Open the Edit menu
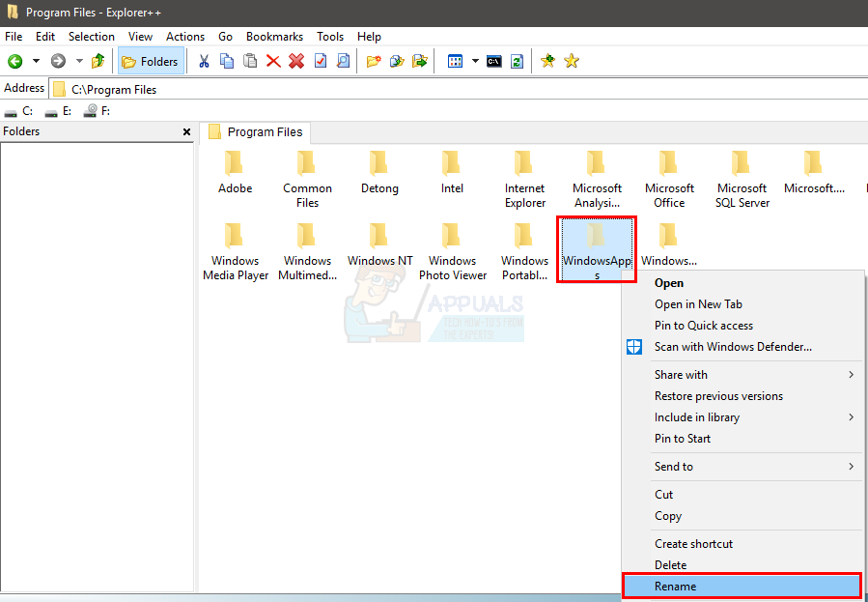868x602 pixels. (45, 37)
